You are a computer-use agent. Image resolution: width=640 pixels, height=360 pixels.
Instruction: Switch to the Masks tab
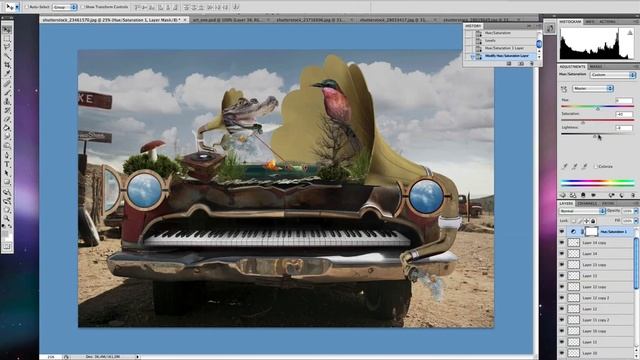(596, 67)
